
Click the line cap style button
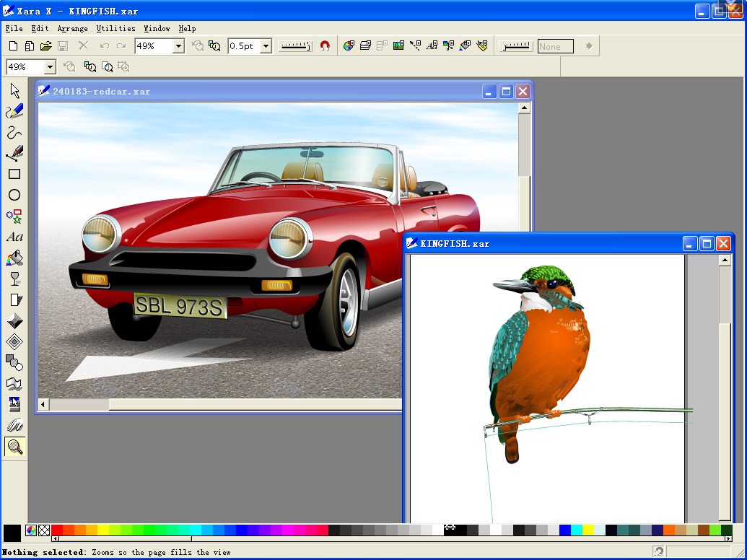click(295, 46)
